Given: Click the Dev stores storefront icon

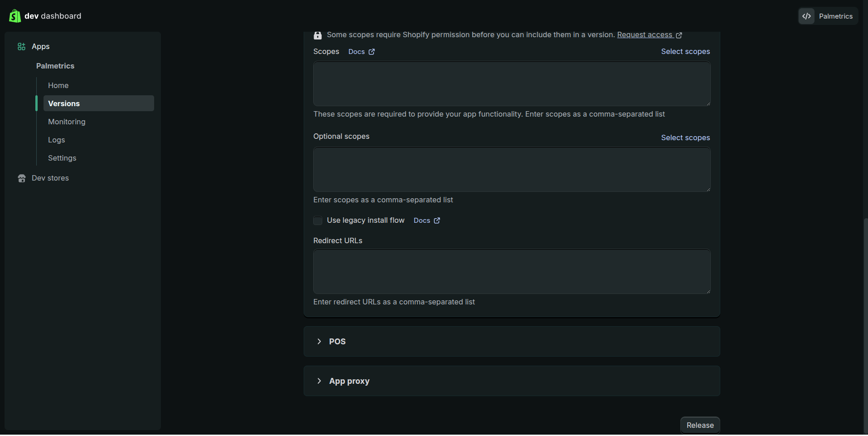Looking at the screenshot, I should point(21,178).
